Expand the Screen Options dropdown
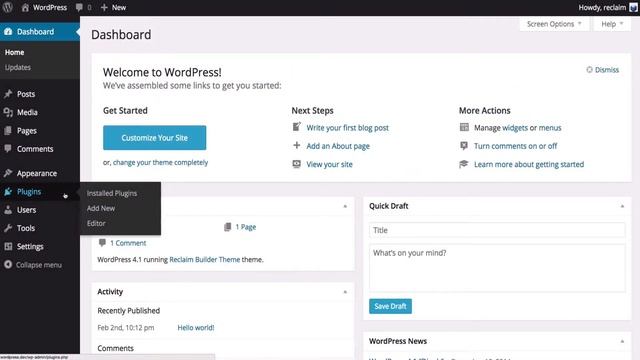This screenshot has width=640, height=360. pos(554,24)
